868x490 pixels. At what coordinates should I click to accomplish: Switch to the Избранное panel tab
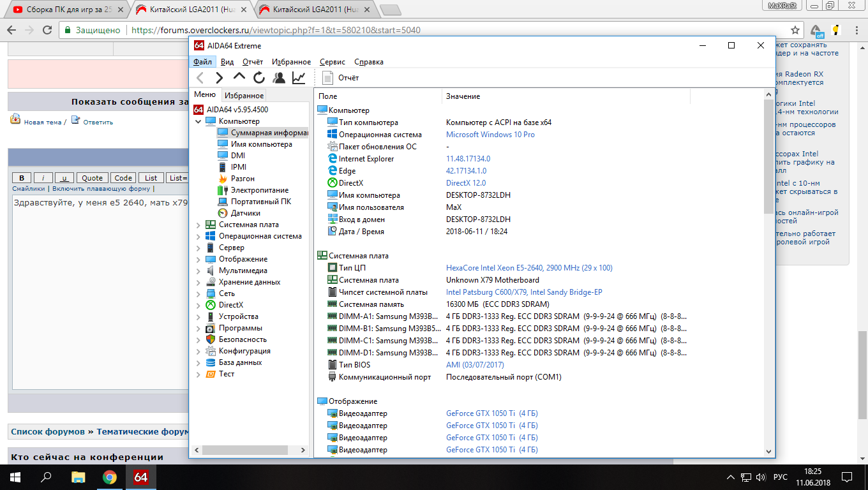[244, 96]
